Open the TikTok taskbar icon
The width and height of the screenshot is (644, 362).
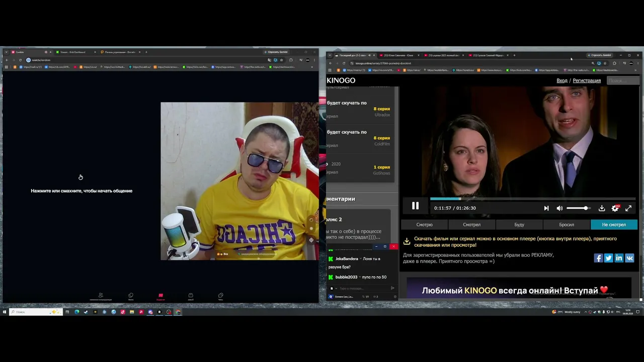pyautogui.click(x=122, y=312)
